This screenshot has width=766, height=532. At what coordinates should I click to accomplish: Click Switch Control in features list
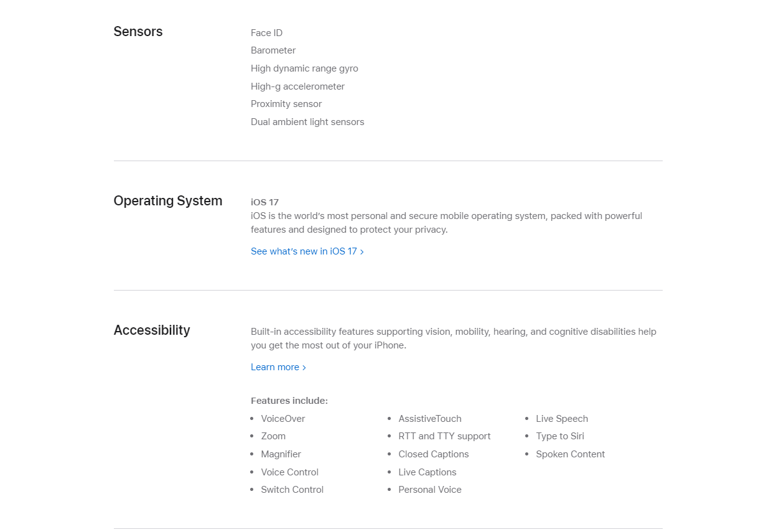[x=292, y=490]
